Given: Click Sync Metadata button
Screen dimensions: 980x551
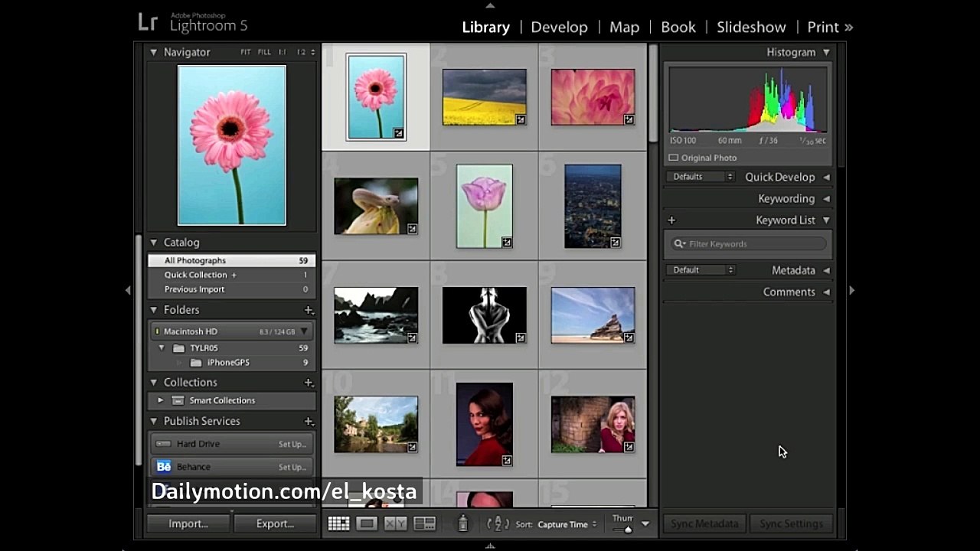Looking at the screenshot, I should coord(704,523).
